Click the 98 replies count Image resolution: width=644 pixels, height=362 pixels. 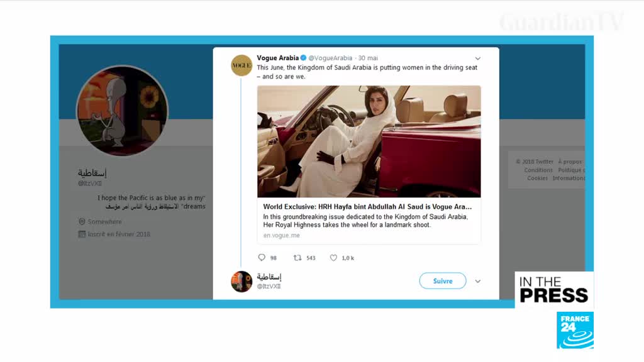274,258
